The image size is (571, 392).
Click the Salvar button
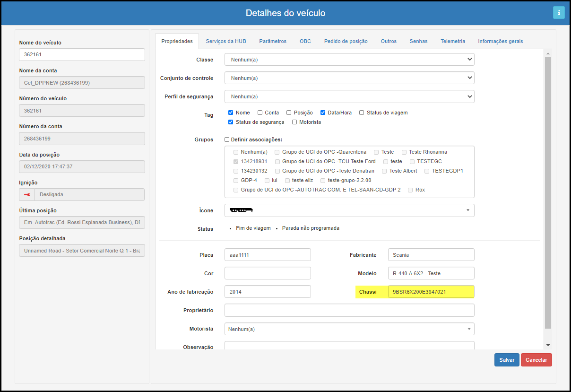507,360
